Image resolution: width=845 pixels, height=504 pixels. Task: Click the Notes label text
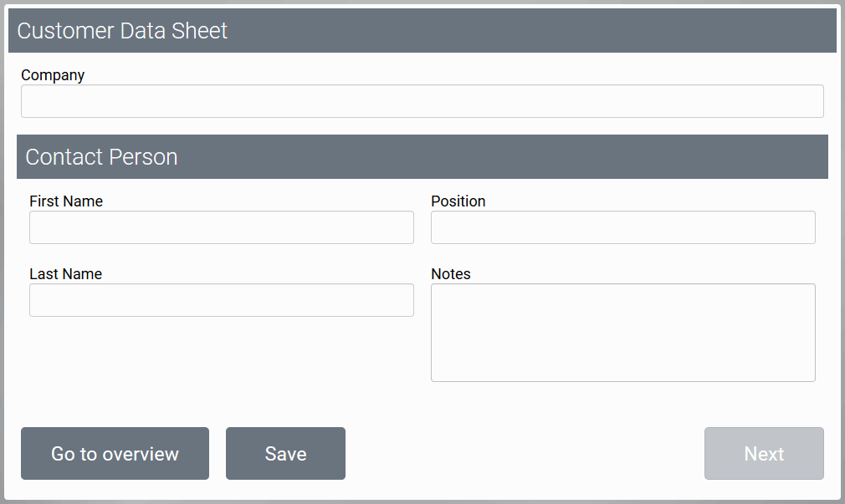click(451, 274)
